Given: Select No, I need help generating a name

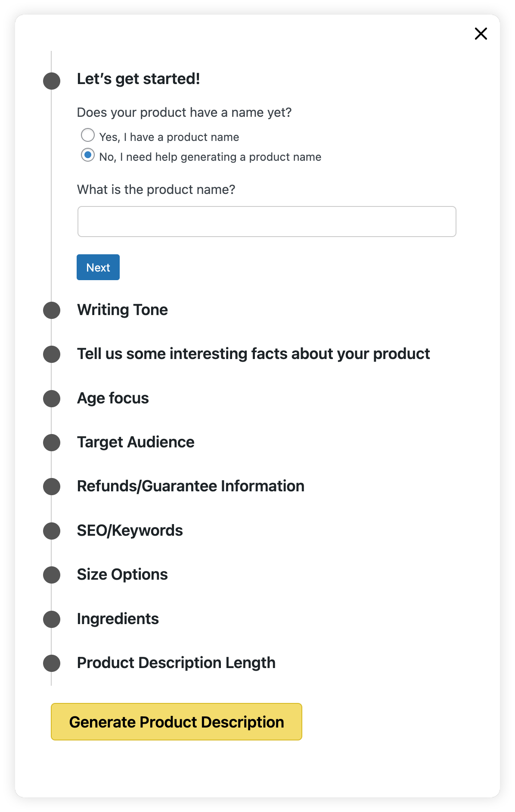Looking at the screenshot, I should (x=88, y=155).
